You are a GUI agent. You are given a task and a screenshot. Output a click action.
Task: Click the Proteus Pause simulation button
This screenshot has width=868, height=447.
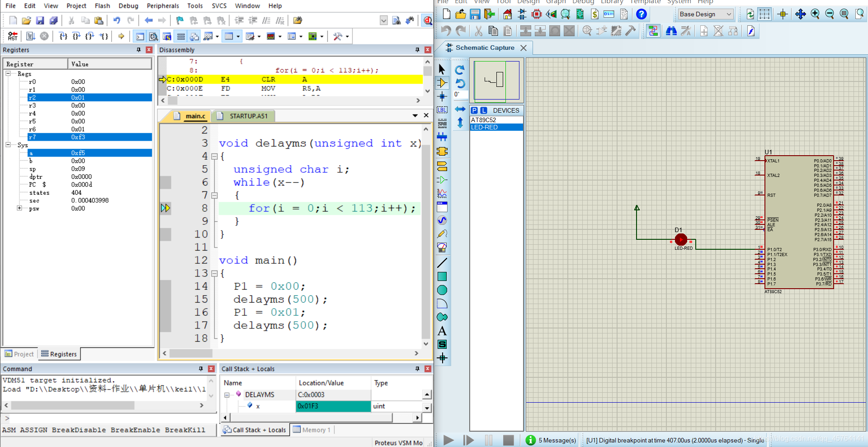489,440
